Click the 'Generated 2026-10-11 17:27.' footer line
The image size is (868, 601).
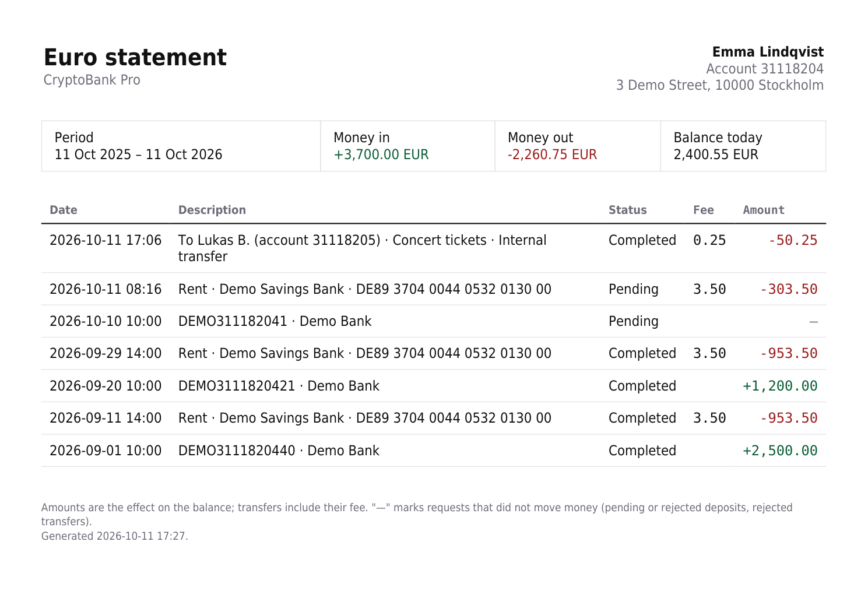pyautogui.click(x=115, y=536)
